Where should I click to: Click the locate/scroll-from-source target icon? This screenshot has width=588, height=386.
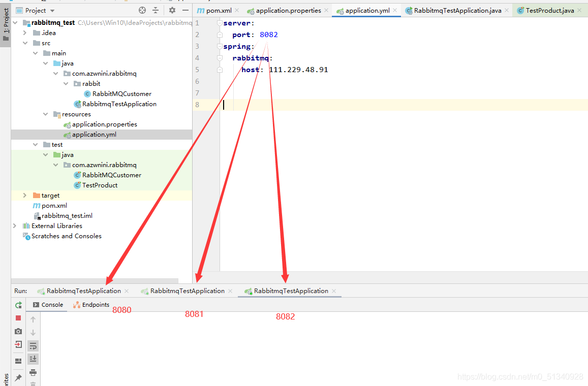tap(142, 11)
